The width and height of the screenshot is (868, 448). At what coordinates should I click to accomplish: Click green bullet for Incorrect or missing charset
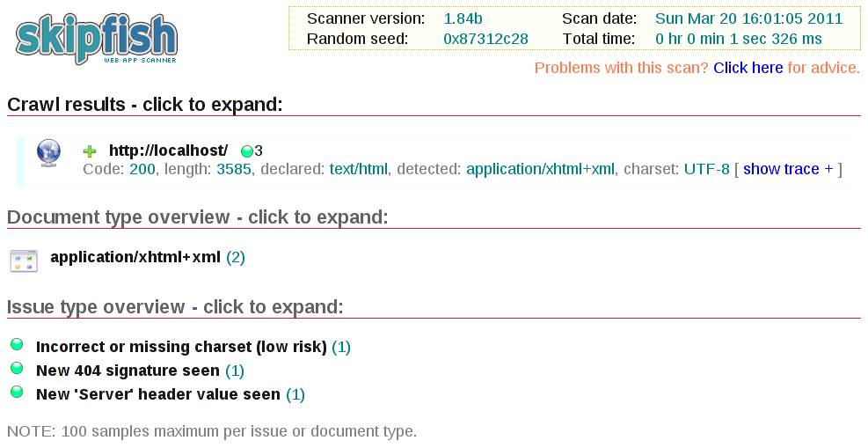17,345
